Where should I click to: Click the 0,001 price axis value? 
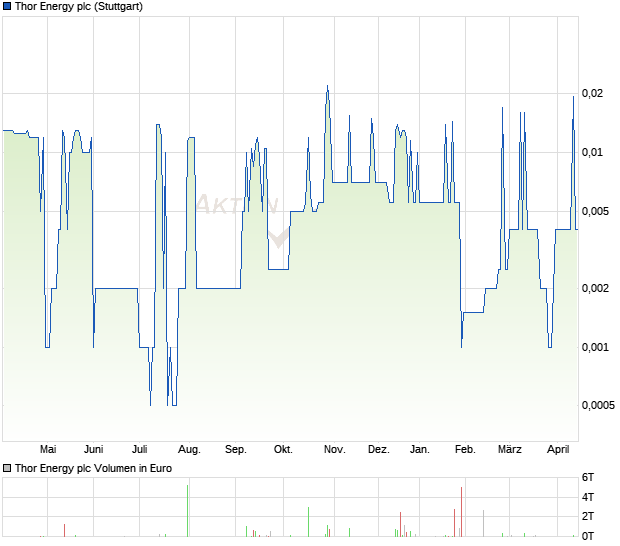click(x=595, y=348)
